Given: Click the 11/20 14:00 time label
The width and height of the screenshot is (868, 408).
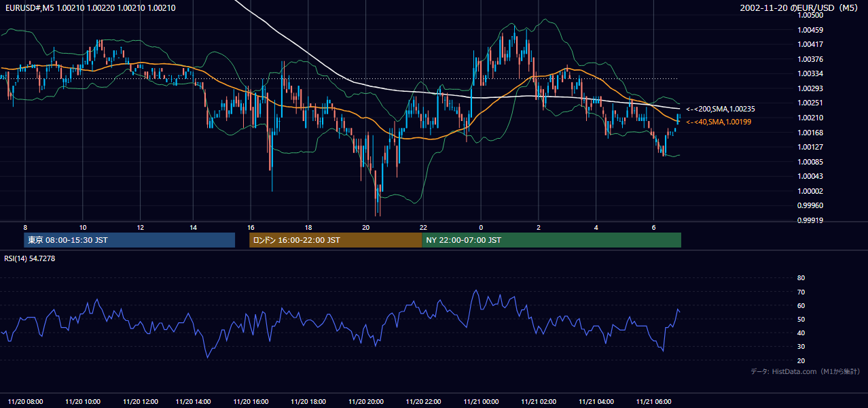Looking at the screenshot, I should (193, 402).
